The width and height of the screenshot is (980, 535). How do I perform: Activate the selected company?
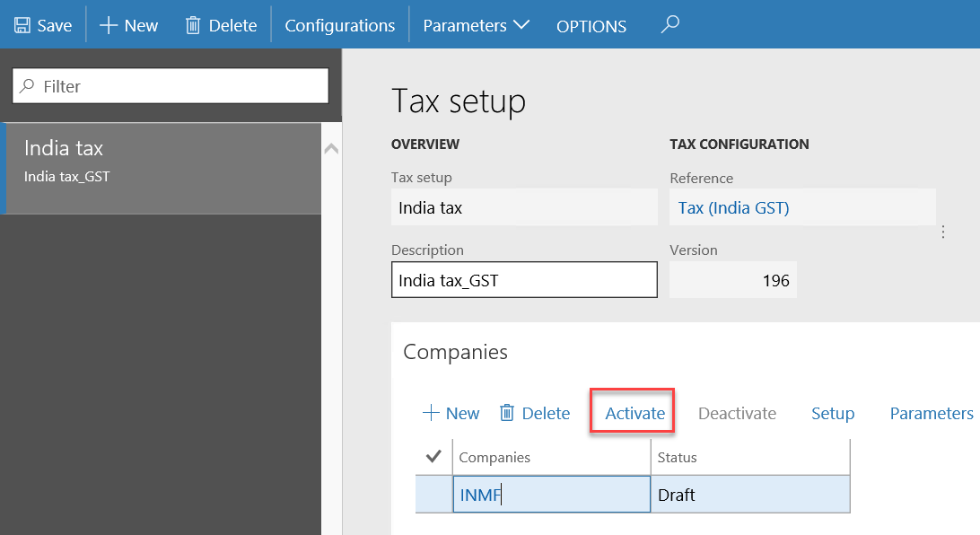(635, 413)
